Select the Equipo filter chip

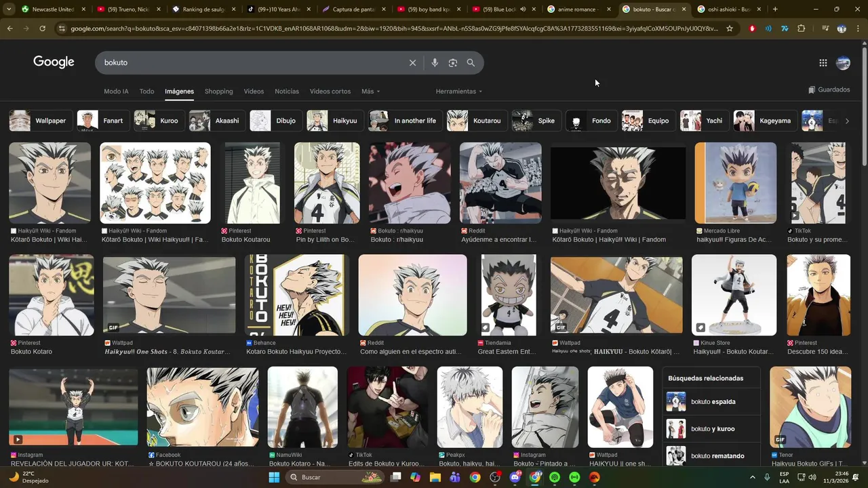coord(648,121)
